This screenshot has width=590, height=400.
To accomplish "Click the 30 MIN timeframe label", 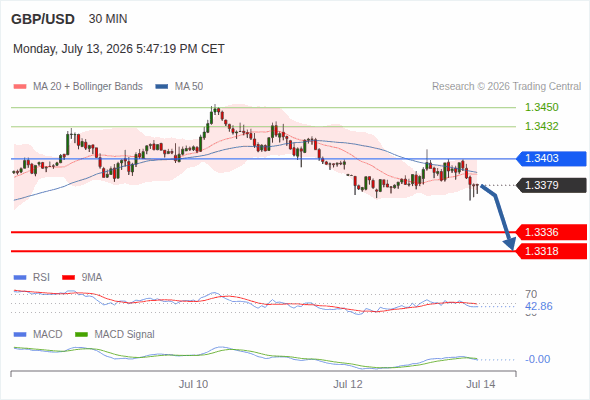I will (x=108, y=19).
